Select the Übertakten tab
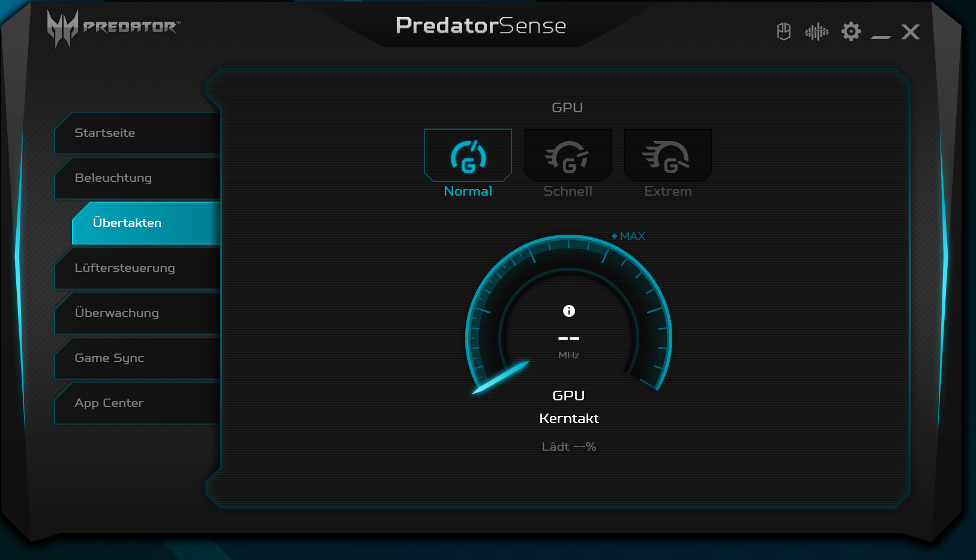Image resolution: width=976 pixels, height=560 pixels. [146, 223]
